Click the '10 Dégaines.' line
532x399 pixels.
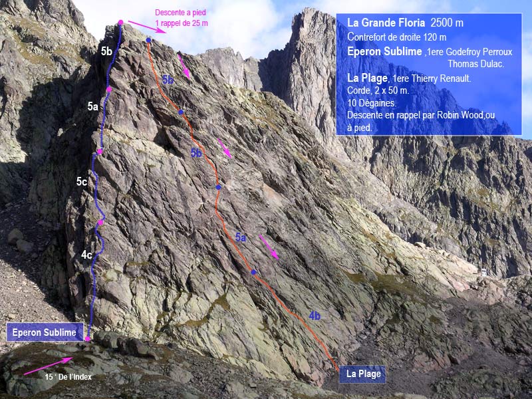click(372, 103)
